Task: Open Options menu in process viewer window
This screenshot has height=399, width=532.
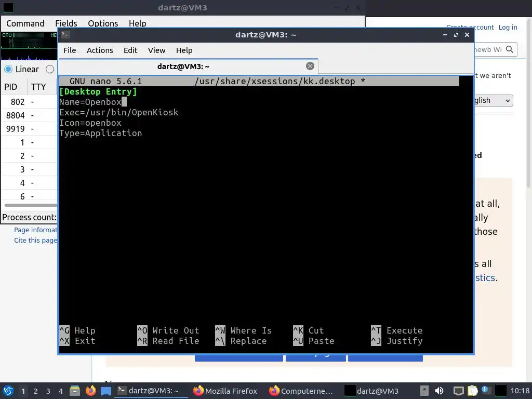Action: coord(103,23)
